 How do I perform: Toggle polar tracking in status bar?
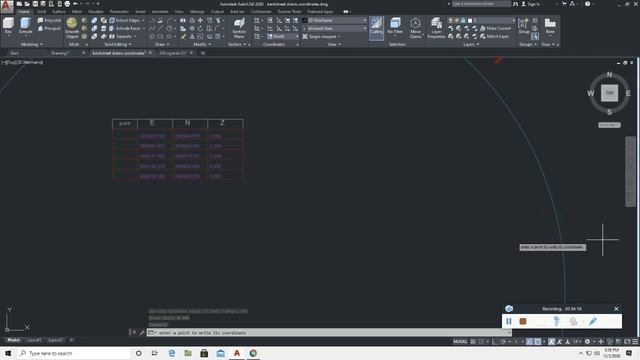503,342
